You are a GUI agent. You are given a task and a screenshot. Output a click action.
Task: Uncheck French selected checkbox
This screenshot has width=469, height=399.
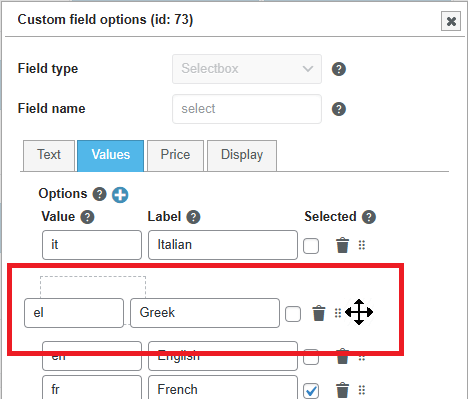coord(311,391)
